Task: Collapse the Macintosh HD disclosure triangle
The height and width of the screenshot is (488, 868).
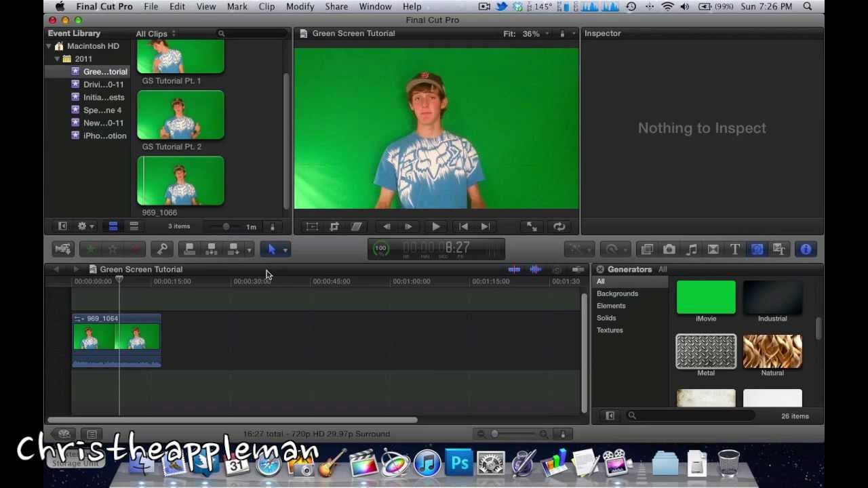Action: click(x=49, y=46)
